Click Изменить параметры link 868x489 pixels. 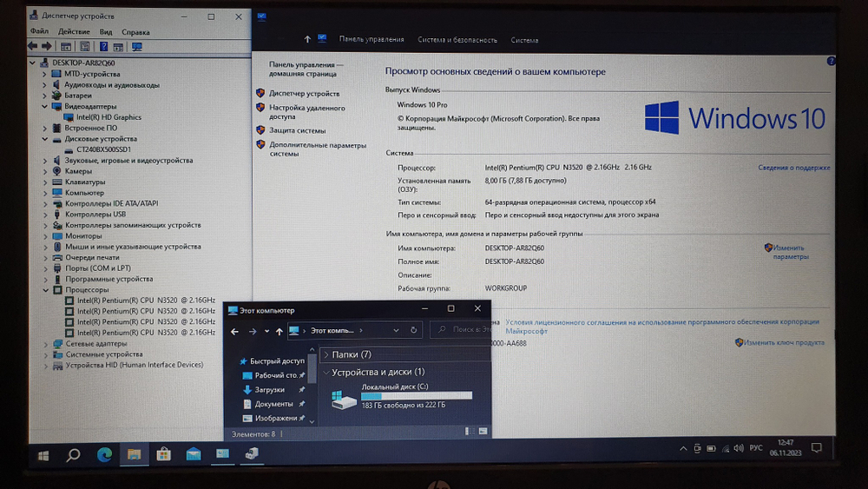(790, 253)
